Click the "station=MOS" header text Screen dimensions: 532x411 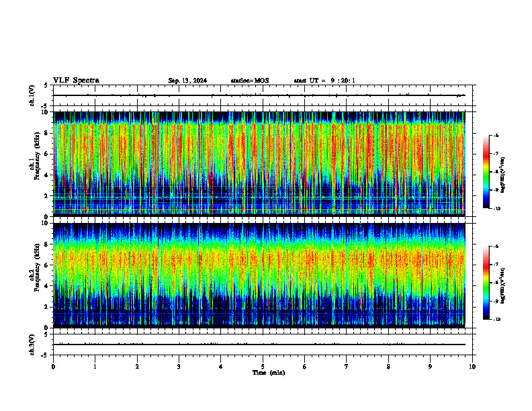click(250, 81)
